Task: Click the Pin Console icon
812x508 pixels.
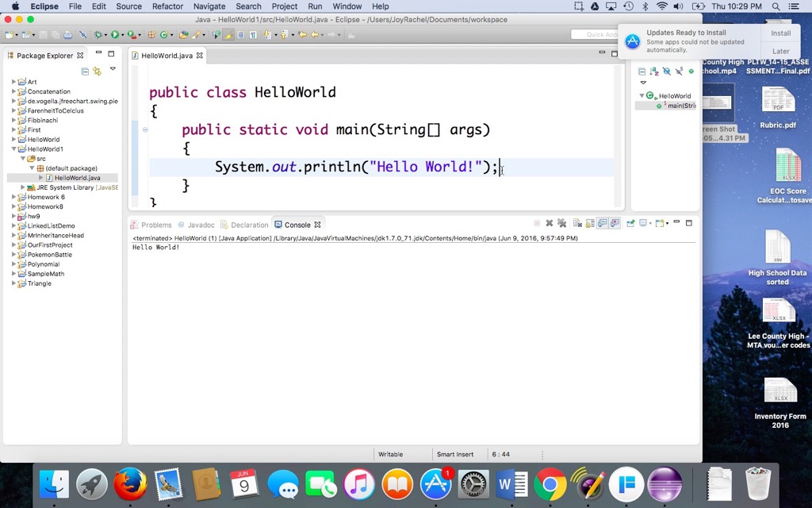Action: [630, 224]
